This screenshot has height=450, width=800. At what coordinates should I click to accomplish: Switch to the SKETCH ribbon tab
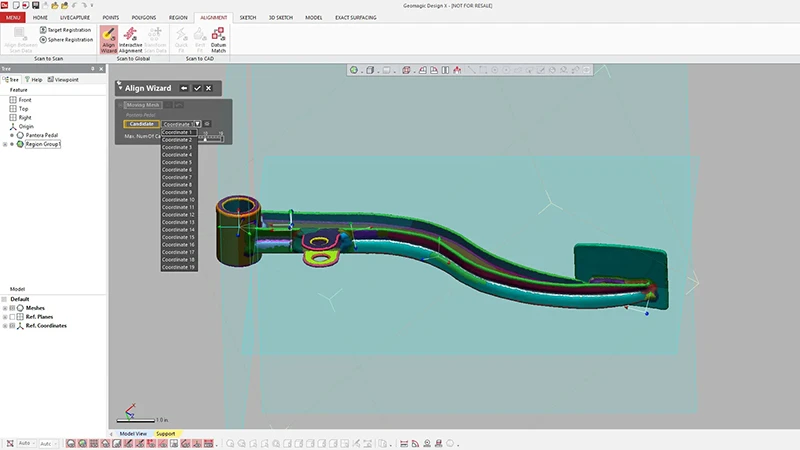click(247, 18)
